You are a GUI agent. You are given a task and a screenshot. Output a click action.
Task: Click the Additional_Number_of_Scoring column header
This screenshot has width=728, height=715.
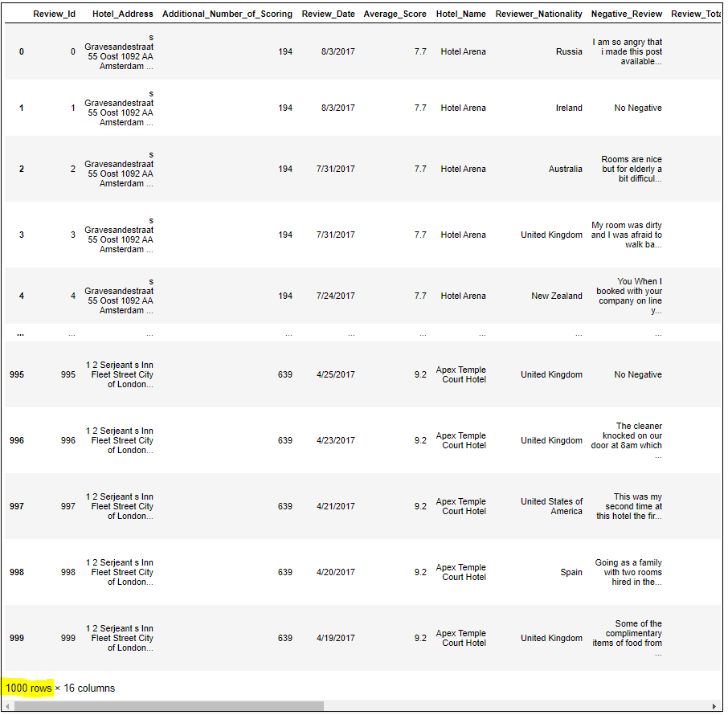227,14
